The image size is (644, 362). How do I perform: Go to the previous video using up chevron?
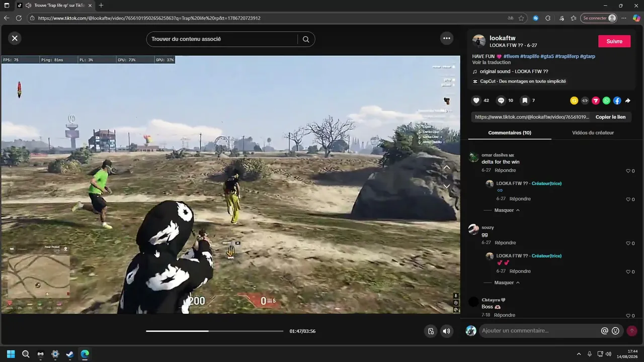click(446, 167)
